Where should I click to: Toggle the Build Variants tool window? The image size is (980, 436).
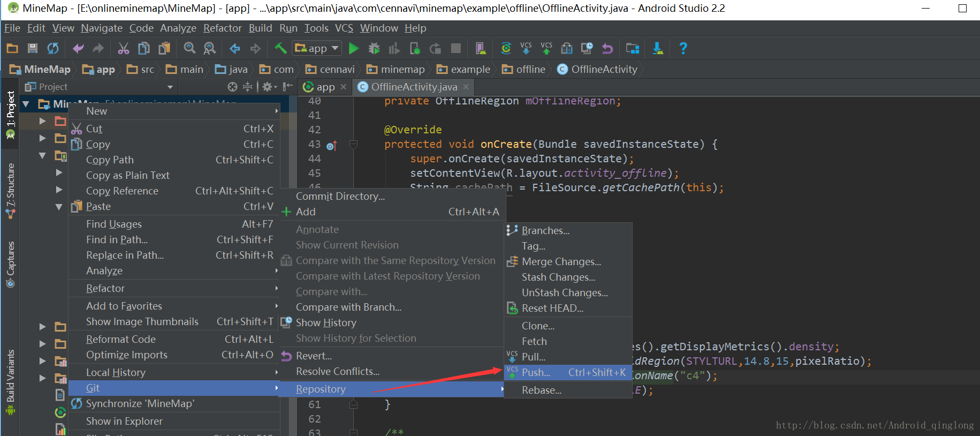pyautogui.click(x=10, y=382)
